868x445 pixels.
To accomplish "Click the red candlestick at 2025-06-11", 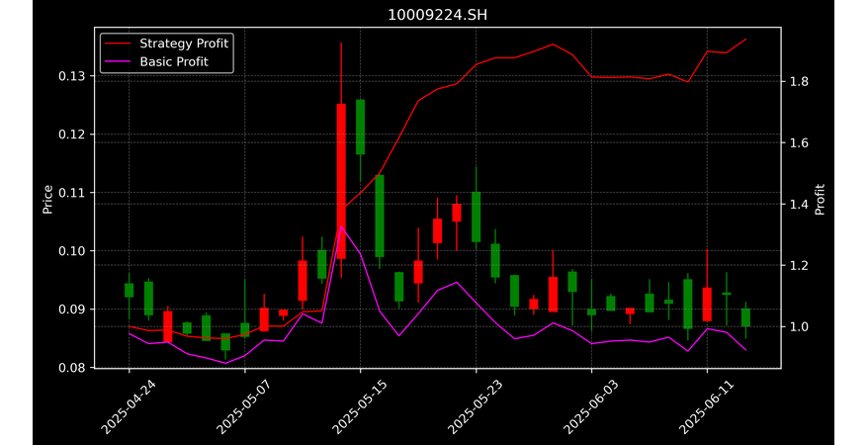I will point(707,305).
